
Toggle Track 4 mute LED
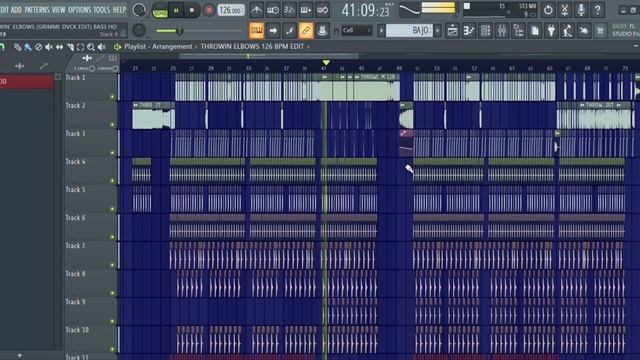(113, 181)
